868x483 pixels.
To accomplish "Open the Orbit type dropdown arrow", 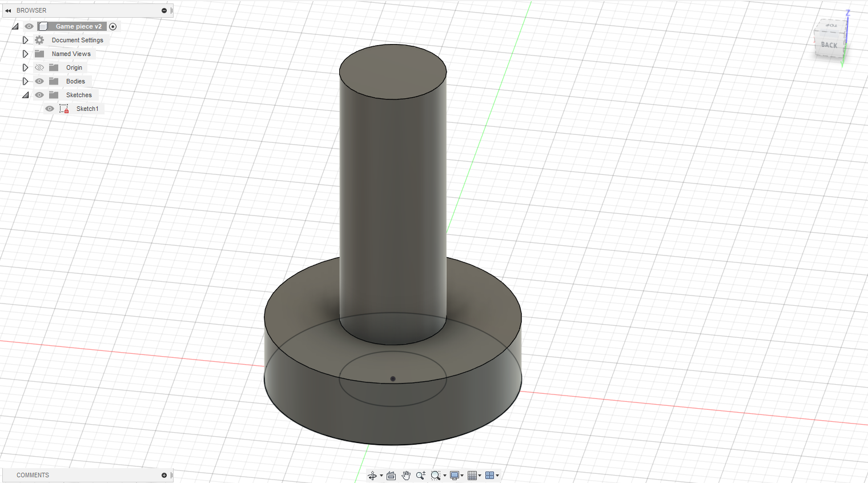I will click(x=381, y=476).
